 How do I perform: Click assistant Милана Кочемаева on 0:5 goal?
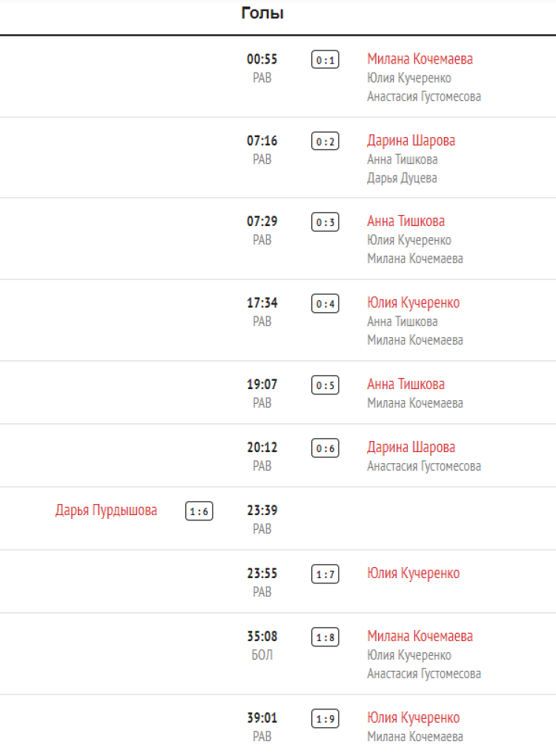coord(415,403)
